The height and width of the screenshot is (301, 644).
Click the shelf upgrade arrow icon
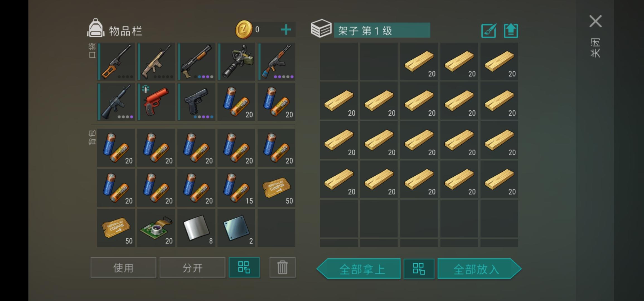511,31
